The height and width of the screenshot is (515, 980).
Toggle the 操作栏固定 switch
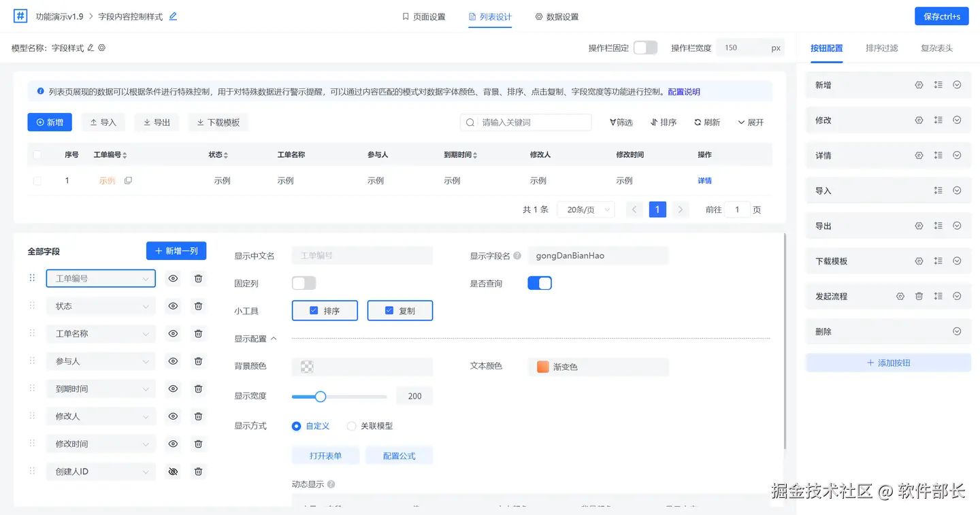tap(645, 48)
